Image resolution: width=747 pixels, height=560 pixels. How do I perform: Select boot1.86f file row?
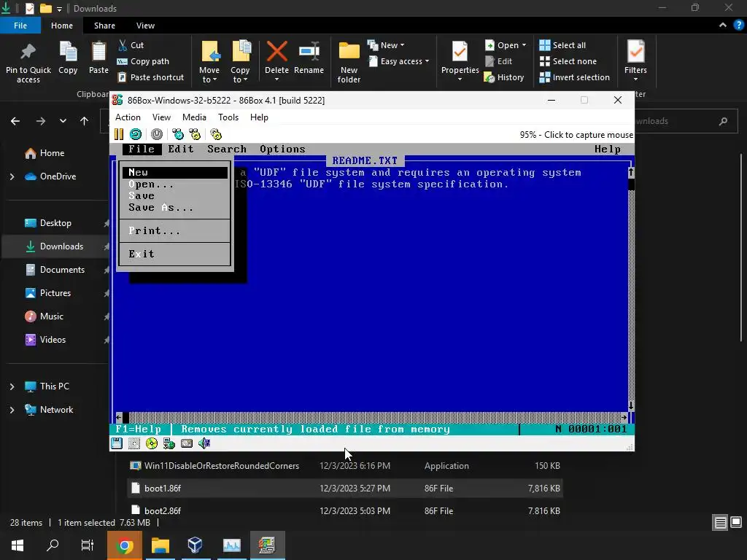pyautogui.click(x=344, y=488)
